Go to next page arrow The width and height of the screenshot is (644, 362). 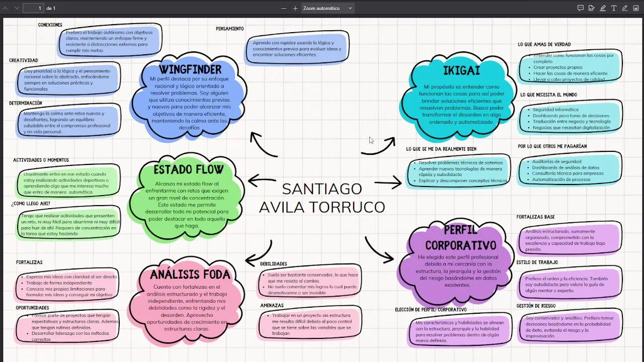(x=17, y=8)
